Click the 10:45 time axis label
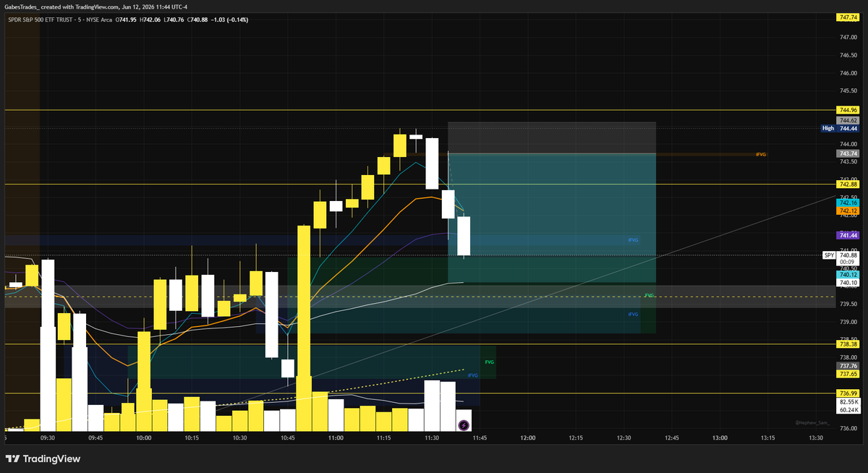This screenshot has width=868, height=473. tap(288, 438)
